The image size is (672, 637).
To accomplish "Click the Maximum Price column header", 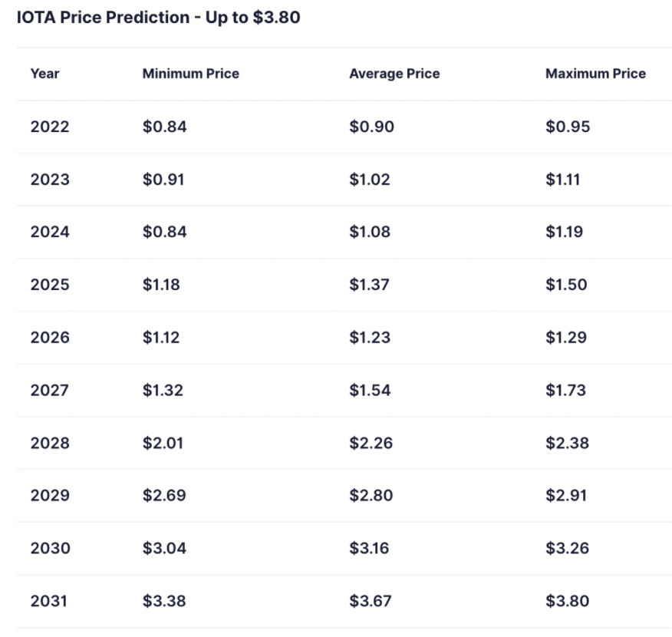I will point(595,74).
